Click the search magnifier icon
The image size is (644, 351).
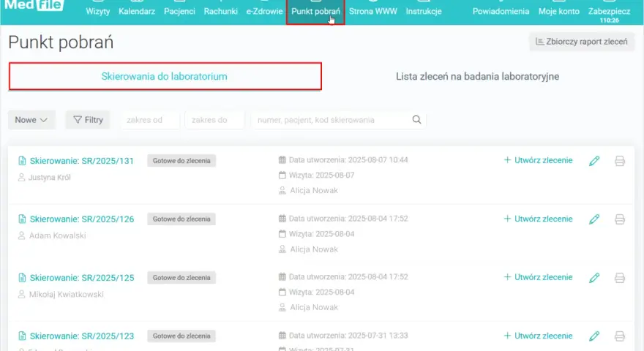pyautogui.click(x=416, y=119)
